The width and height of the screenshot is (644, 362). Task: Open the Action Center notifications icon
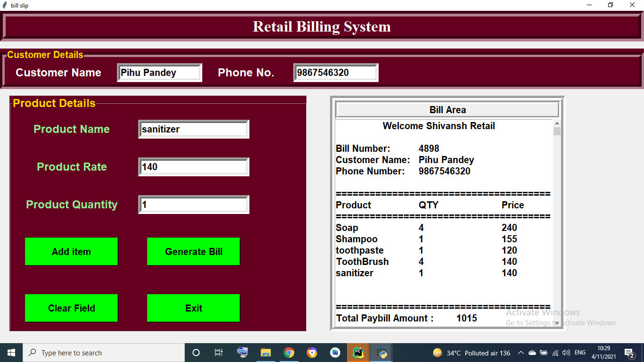pos(629,352)
